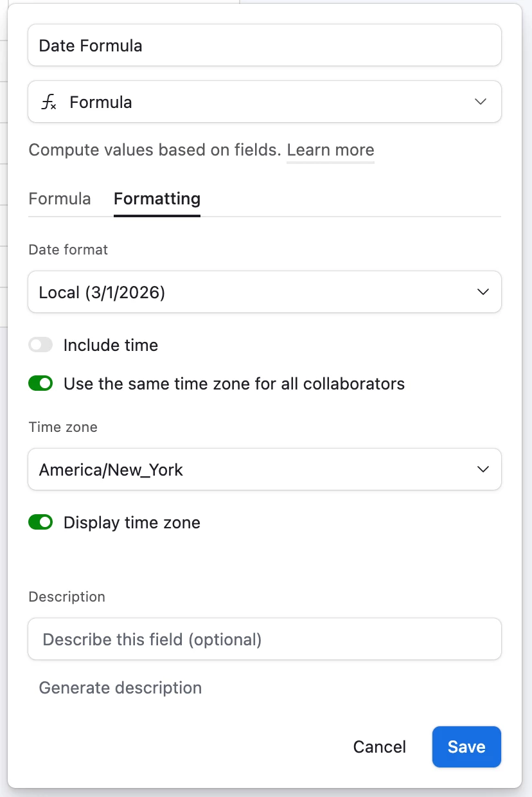532x797 pixels.
Task: Enable the Include time toggle
Action: (40, 345)
